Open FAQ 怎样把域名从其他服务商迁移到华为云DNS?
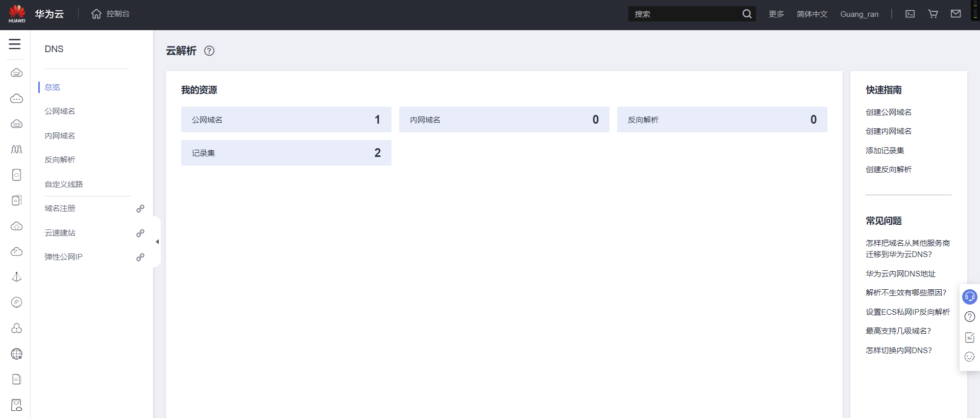 [908, 249]
